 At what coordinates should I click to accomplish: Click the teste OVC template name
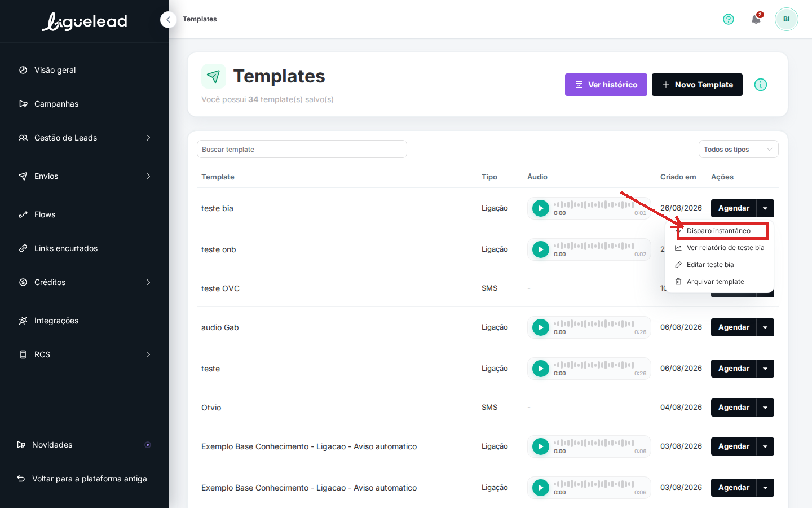[x=220, y=288]
